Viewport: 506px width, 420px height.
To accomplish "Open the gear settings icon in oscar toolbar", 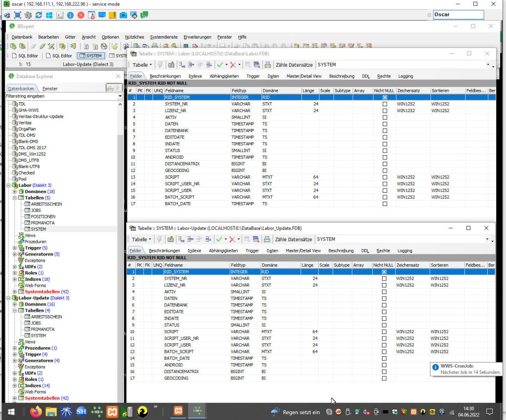I will click(x=28, y=15).
